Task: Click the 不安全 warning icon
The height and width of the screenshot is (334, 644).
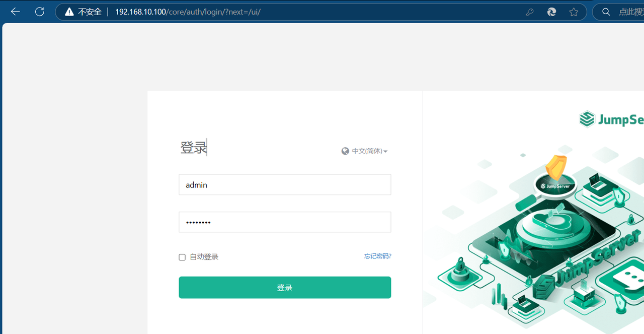Action: coord(69,12)
